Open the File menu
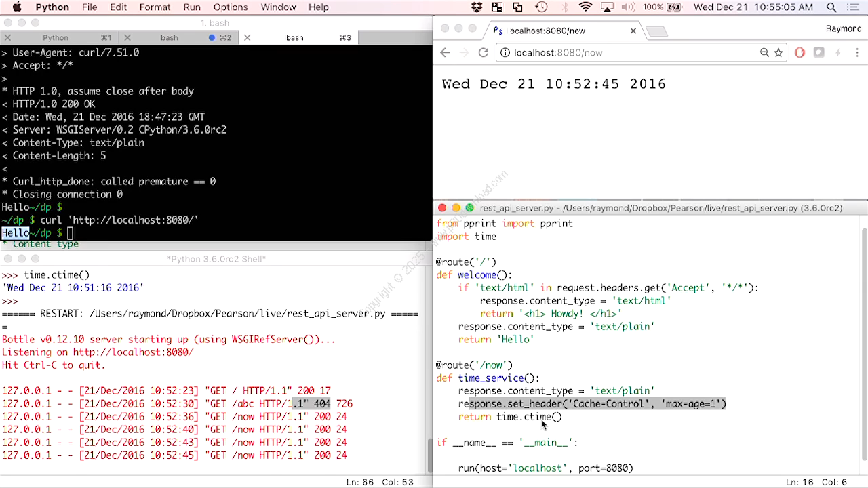This screenshot has height=488, width=868. 90,7
